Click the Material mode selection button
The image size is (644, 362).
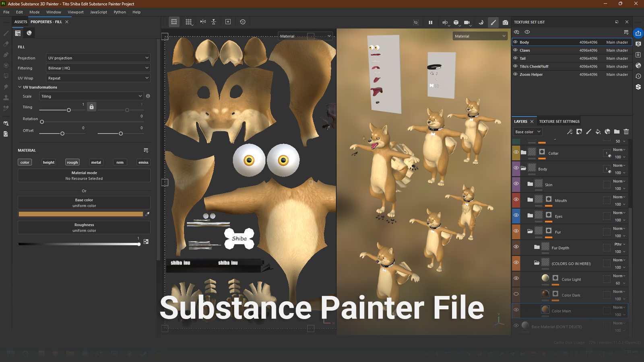pos(84,175)
